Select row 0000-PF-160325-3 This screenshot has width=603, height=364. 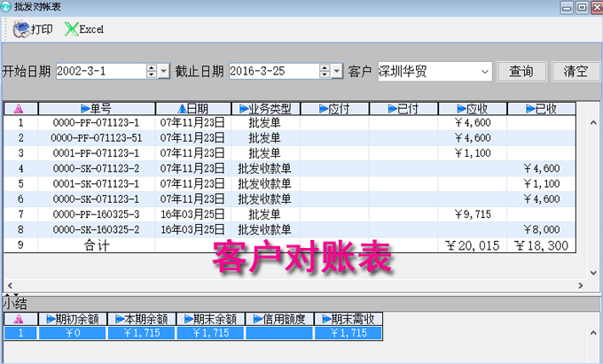(290, 214)
